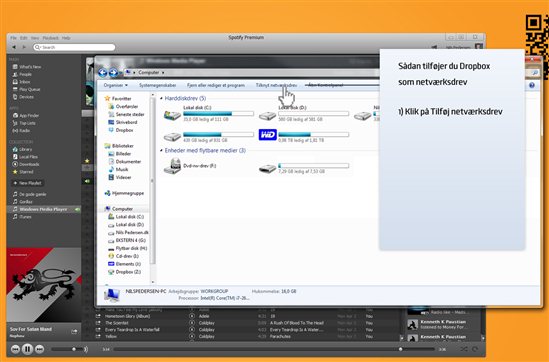Click the Spotify Search input field

pyautogui.click(x=74, y=47)
